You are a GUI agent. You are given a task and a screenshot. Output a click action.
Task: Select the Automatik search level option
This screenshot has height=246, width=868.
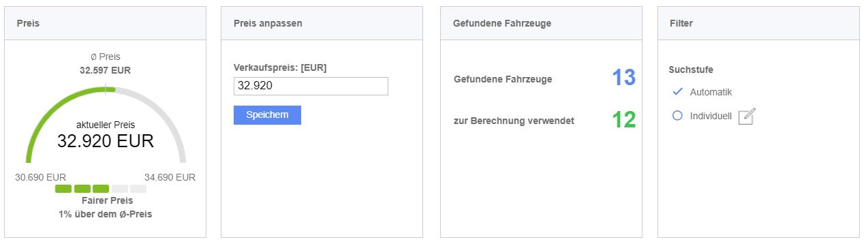(711, 92)
